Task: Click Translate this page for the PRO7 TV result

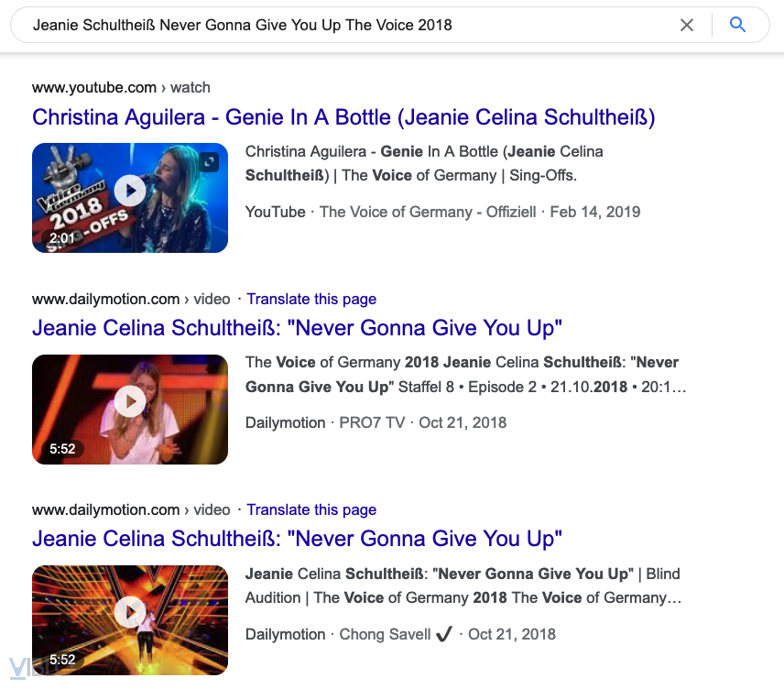Action: [x=311, y=299]
